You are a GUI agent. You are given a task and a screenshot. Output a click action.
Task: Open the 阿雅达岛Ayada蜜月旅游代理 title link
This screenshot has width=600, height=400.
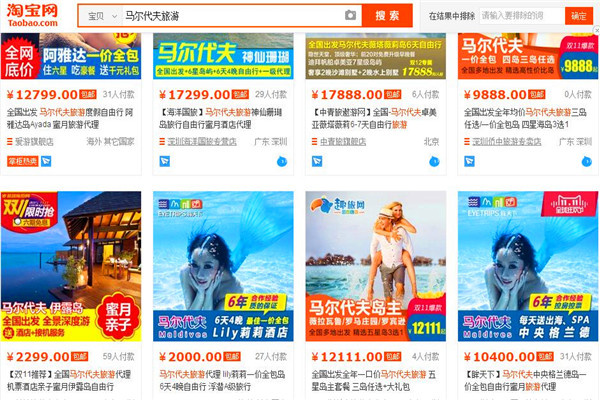70,118
